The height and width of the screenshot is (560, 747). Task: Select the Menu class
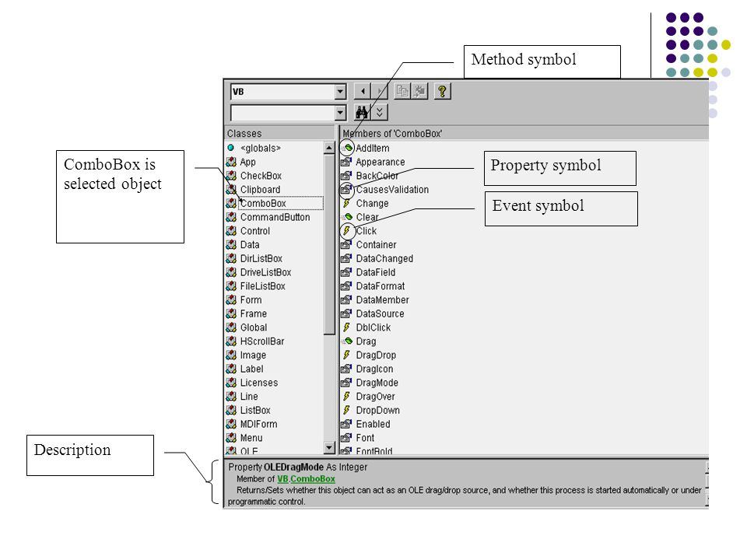[251, 438]
